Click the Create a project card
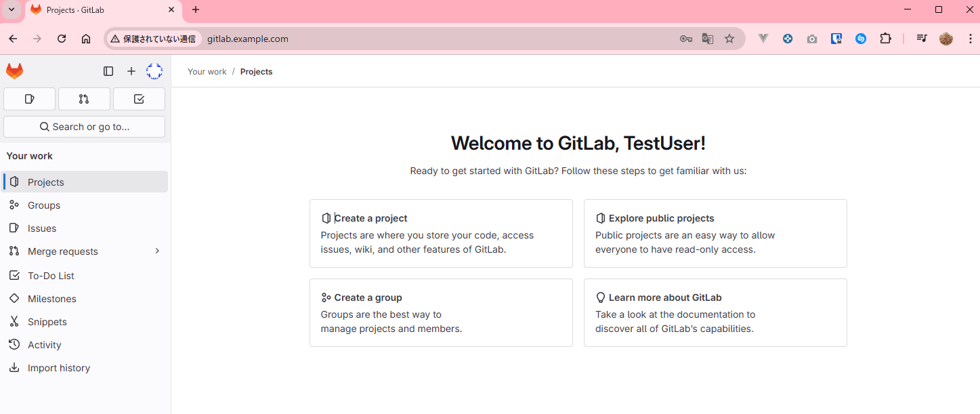 (x=441, y=233)
